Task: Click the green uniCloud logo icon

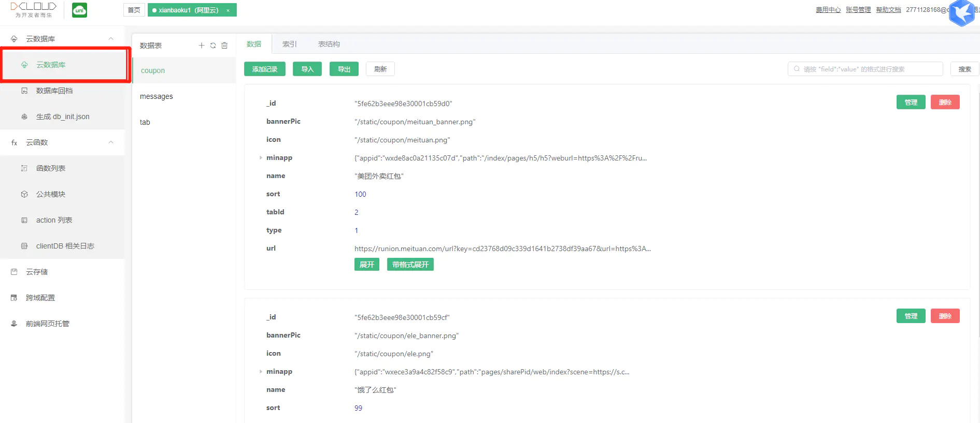Action: [x=79, y=10]
